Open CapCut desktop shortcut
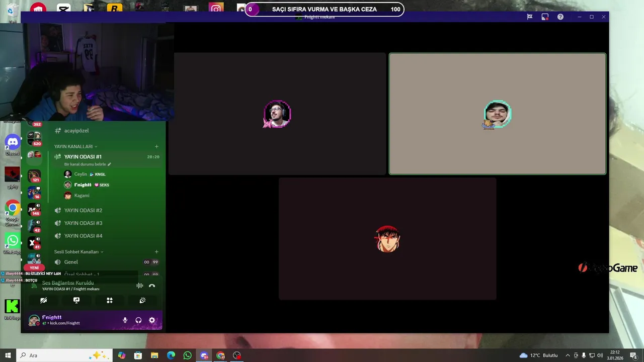 64,9
